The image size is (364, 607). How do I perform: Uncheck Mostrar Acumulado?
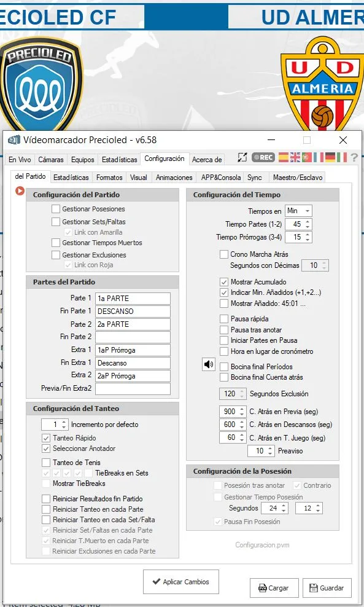(224, 282)
